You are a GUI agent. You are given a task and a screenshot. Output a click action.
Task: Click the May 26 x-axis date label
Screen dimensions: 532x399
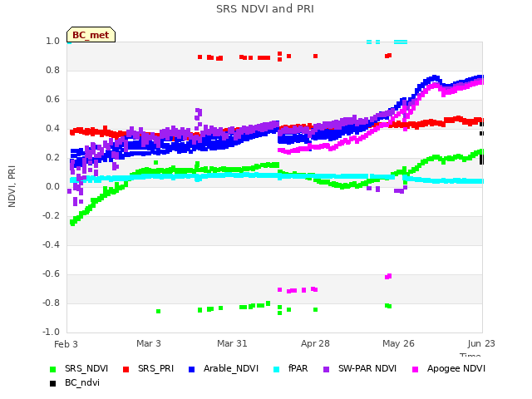click(x=398, y=343)
